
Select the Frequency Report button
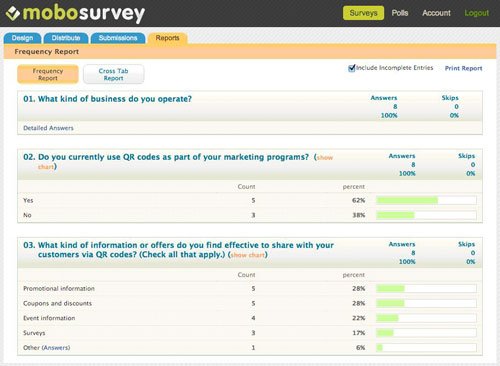tap(48, 74)
